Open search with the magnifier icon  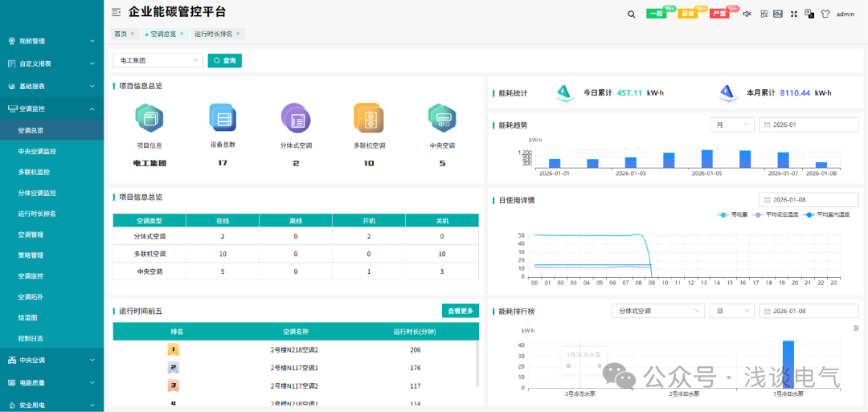pos(631,14)
